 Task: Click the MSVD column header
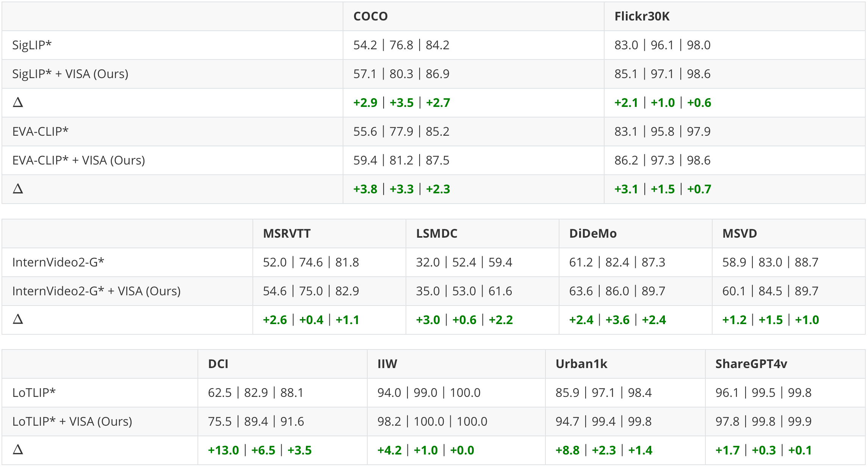740,233
